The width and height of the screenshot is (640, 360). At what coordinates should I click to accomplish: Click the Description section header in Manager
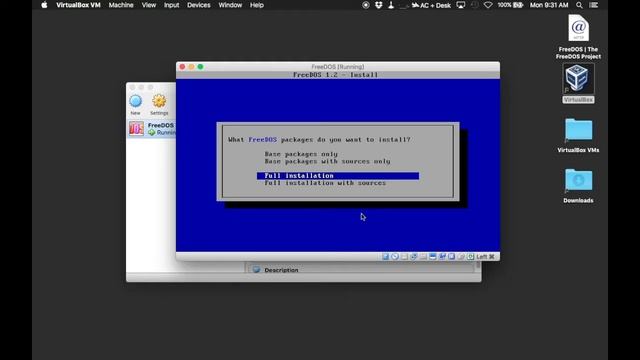pos(281,270)
